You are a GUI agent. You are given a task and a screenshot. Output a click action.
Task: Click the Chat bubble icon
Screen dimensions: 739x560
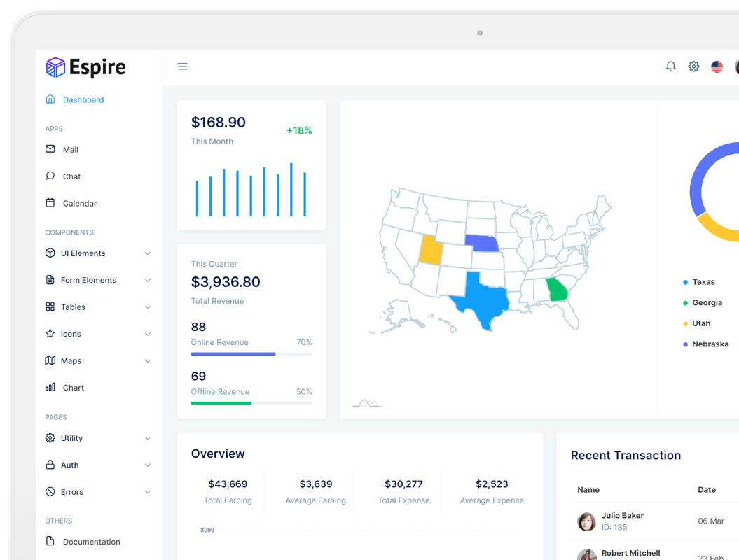click(50, 176)
